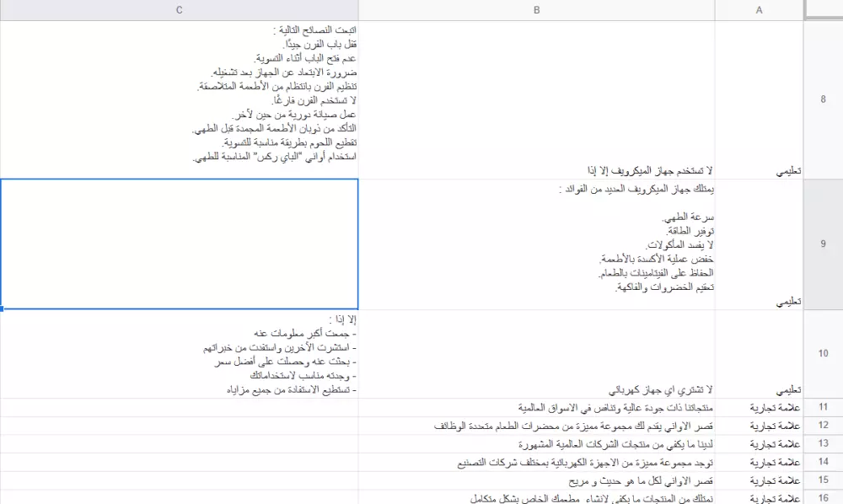Viewport: 843px width, 504px height.
Task: Click cell with microwave benefits list in row 9
Action: 536,244
